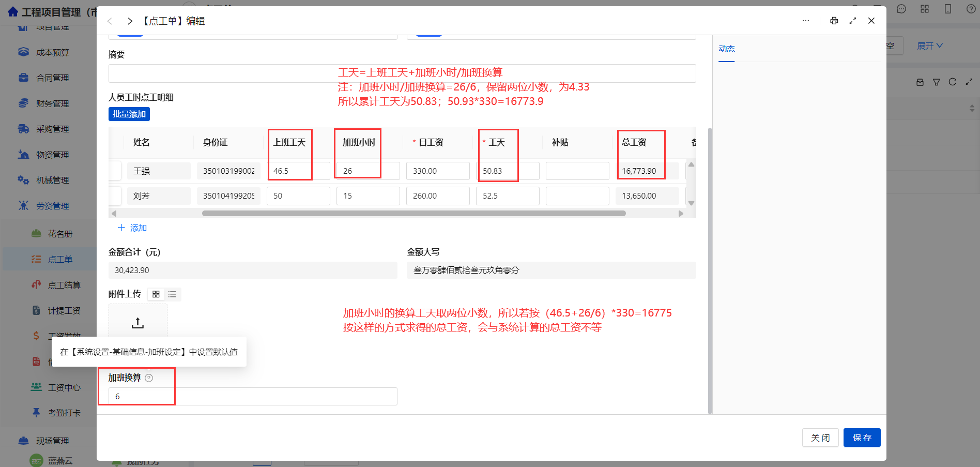Image resolution: width=980 pixels, height=467 pixels.
Task: Print the 点工单 form
Action: pos(834,21)
